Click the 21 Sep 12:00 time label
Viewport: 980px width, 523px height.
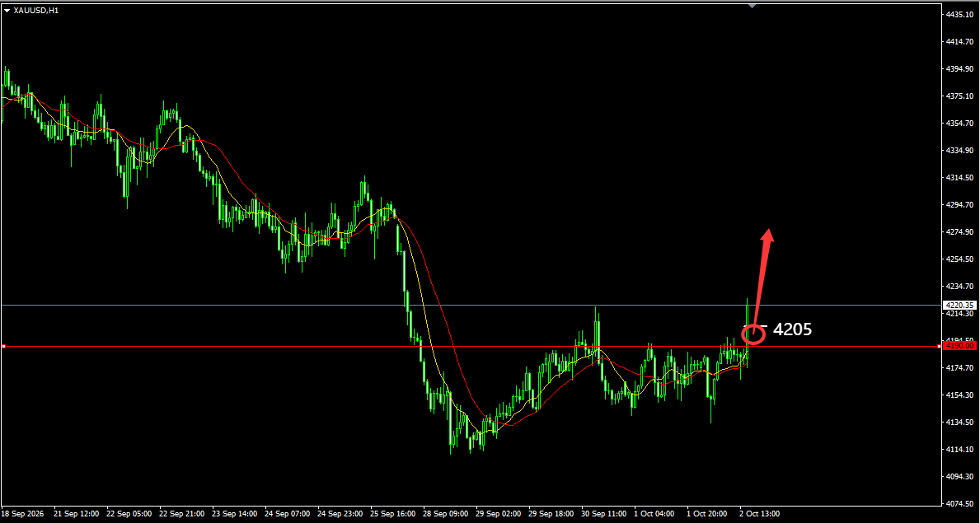[77, 514]
